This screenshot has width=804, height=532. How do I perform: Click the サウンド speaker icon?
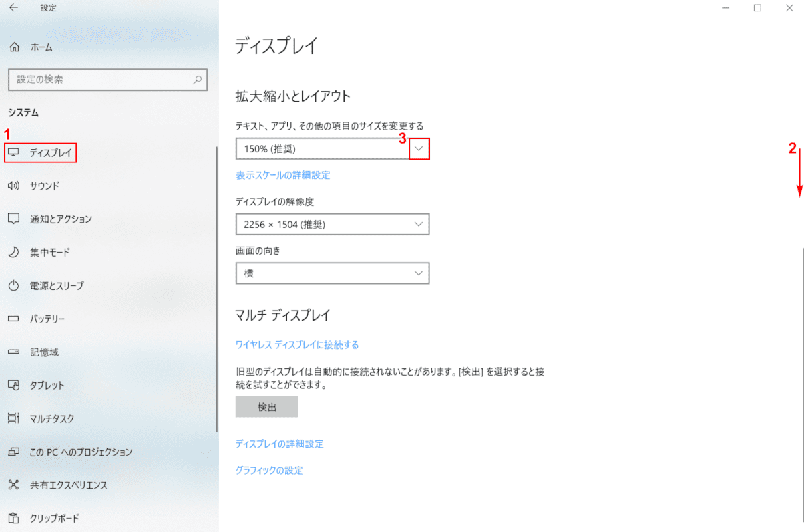[x=14, y=186]
